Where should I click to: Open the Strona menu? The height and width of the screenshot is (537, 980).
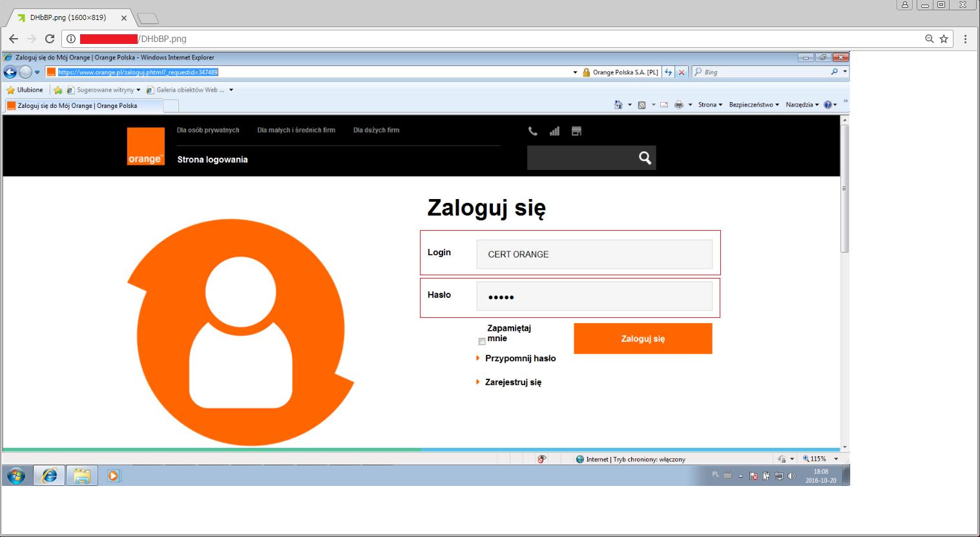pyautogui.click(x=710, y=105)
